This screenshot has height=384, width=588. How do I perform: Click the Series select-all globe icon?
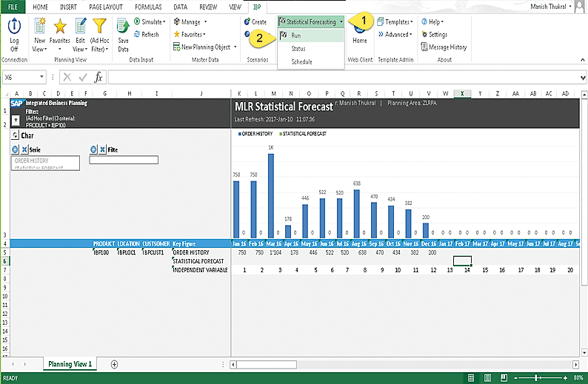15,149
